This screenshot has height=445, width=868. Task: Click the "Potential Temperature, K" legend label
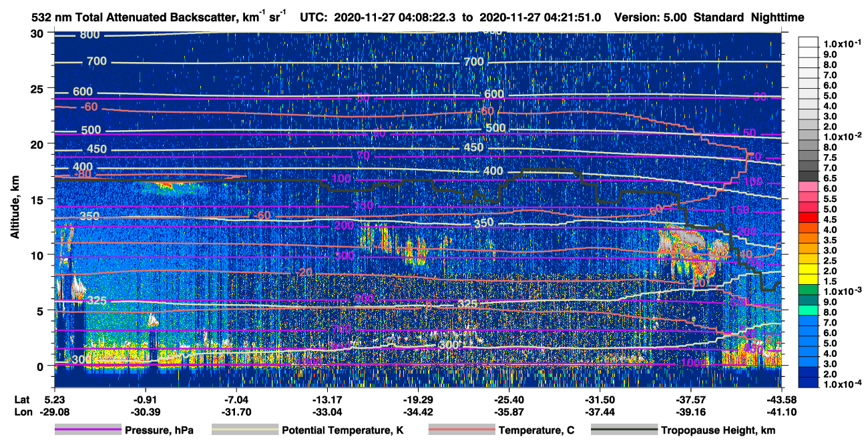click(x=343, y=430)
